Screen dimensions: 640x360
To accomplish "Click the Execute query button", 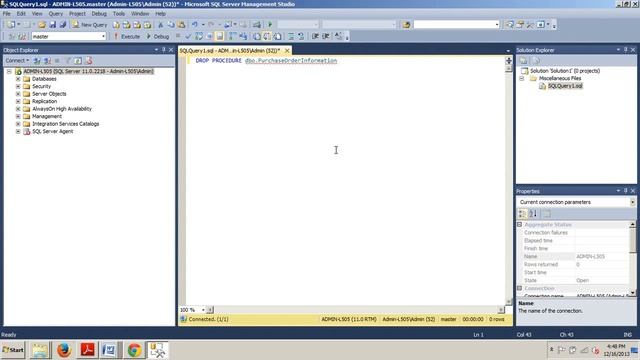I will tap(127, 36).
